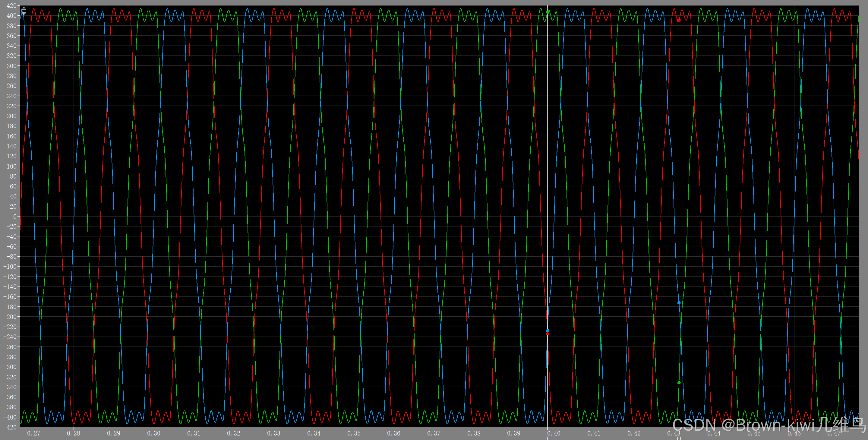
Task: Click the up arrow of plot resize control
Action: coord(24,8)
